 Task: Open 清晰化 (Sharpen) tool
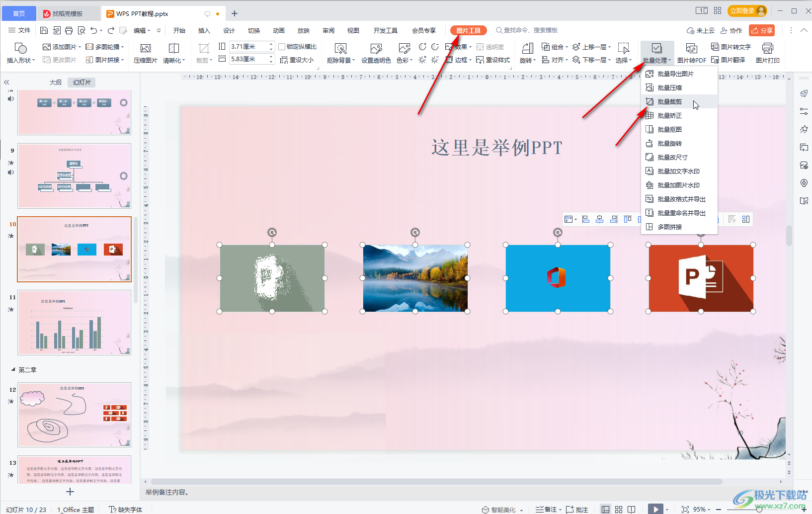pyautogui.click(x=174, y=53)
